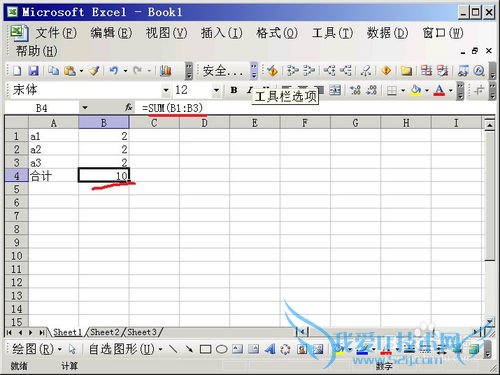Open the Name Box dropdown arrow
This screenshot has height=375, width=500.
[x=85, y=107]
